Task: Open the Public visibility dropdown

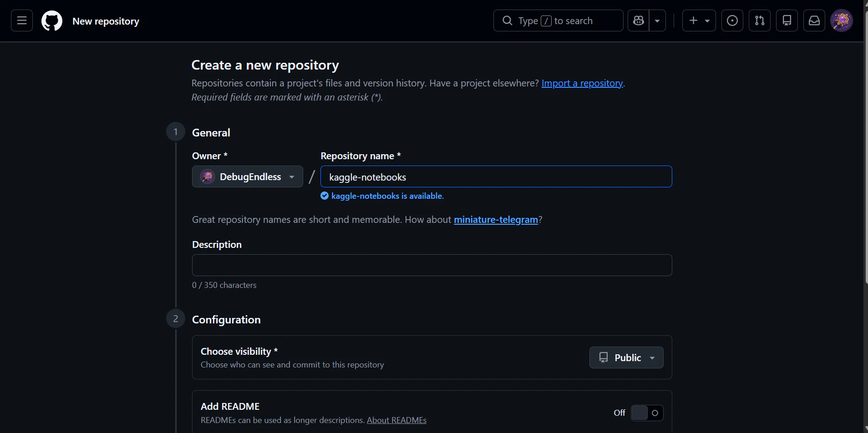Action: coord(626,357)
